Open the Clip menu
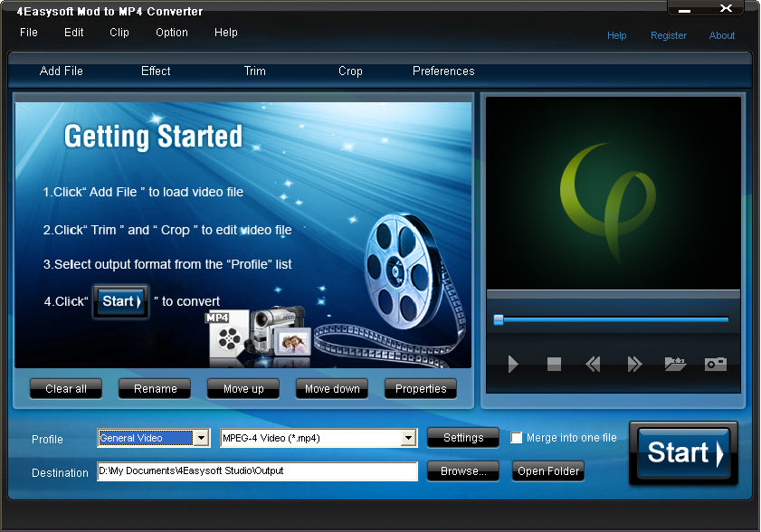The image size is (761, 532). click(x=119, y=33)
